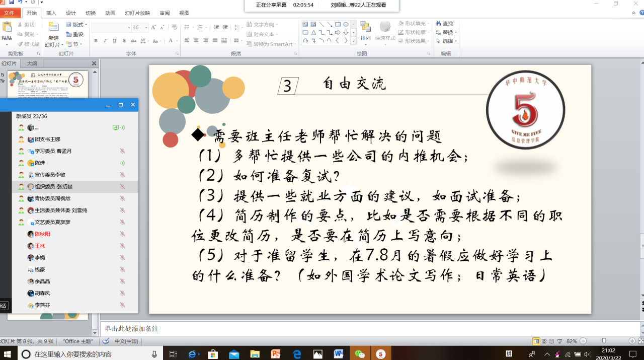Toggle muted microphone for 王林
644x360 pixels.
tap(122, 246)
